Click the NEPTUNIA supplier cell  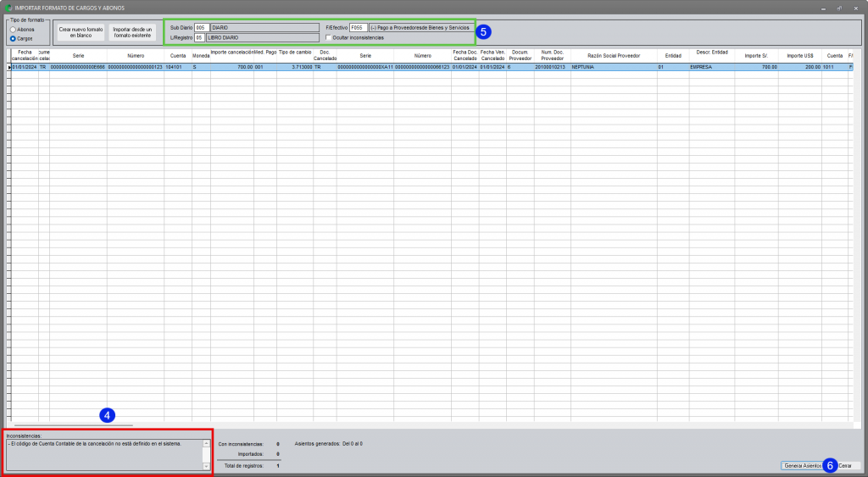[614, 67]
